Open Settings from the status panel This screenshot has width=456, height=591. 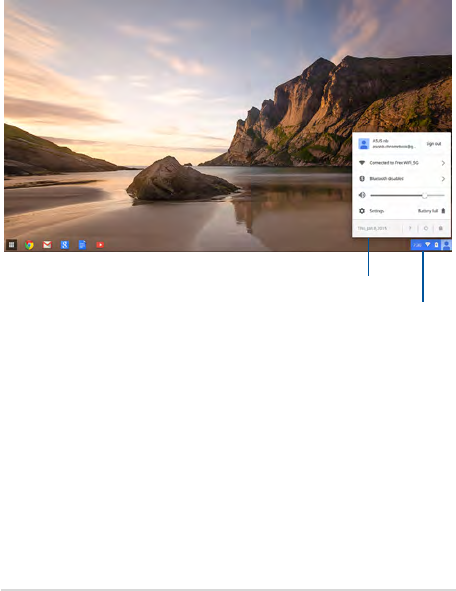click(376, 211)
